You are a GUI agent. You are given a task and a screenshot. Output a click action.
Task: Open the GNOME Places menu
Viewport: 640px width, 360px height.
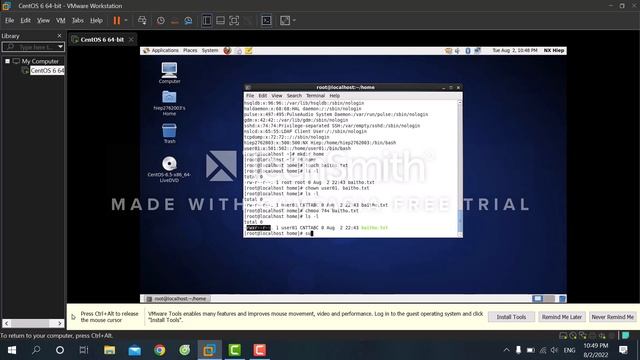coord(190,51)
